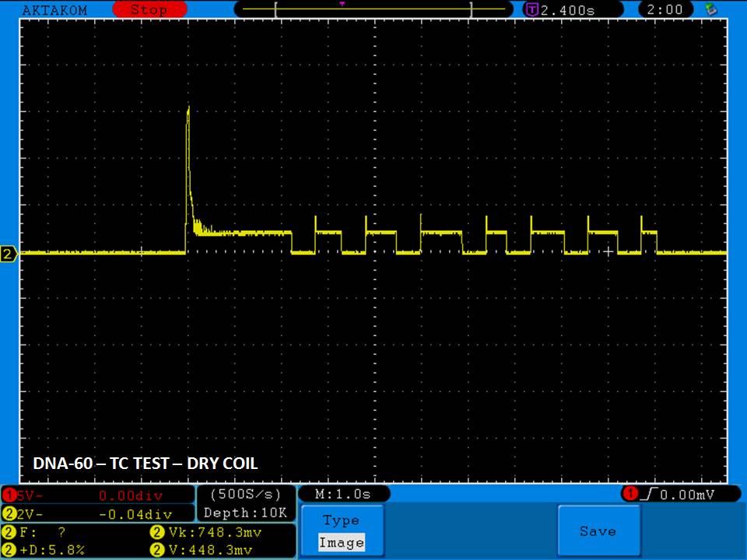Click the 2:00 clock display
The width and height of the screenshot is (747, 560).
(x=666, y=9)
